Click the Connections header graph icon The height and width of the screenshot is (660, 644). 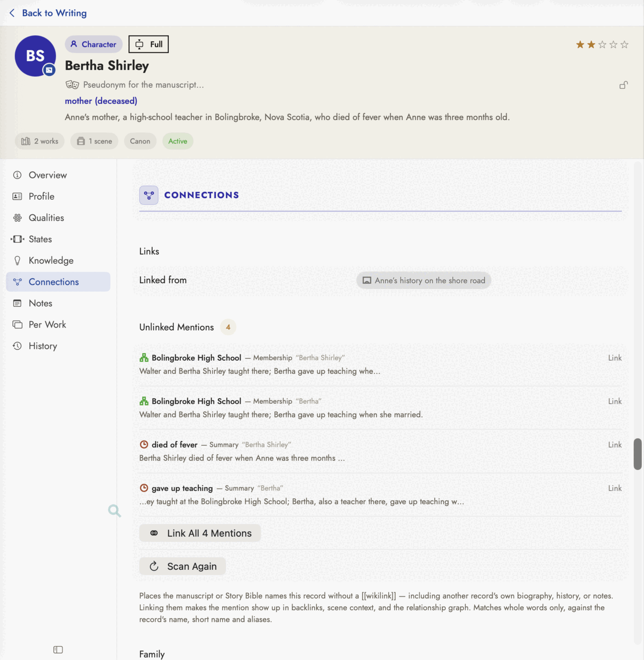click(149, 195)
